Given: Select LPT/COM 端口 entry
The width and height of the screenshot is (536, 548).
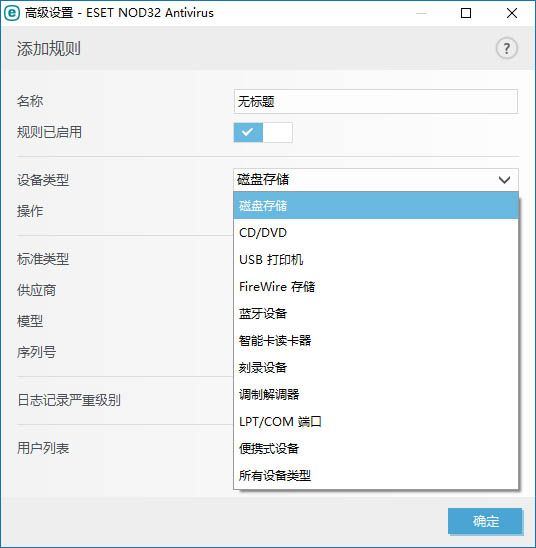Looking at the screenshot, I should pyautogui.click(x=376, y=421).
